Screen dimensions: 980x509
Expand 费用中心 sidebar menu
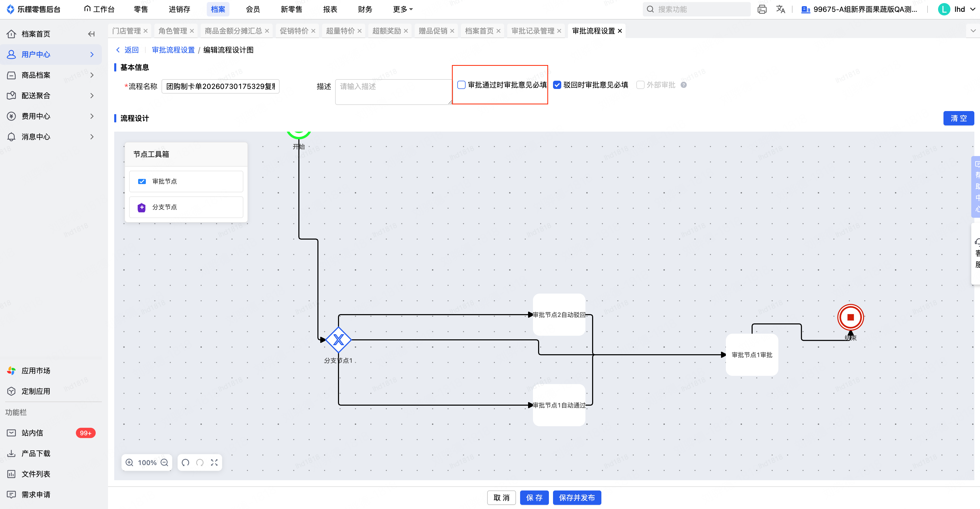pos(51,116)
